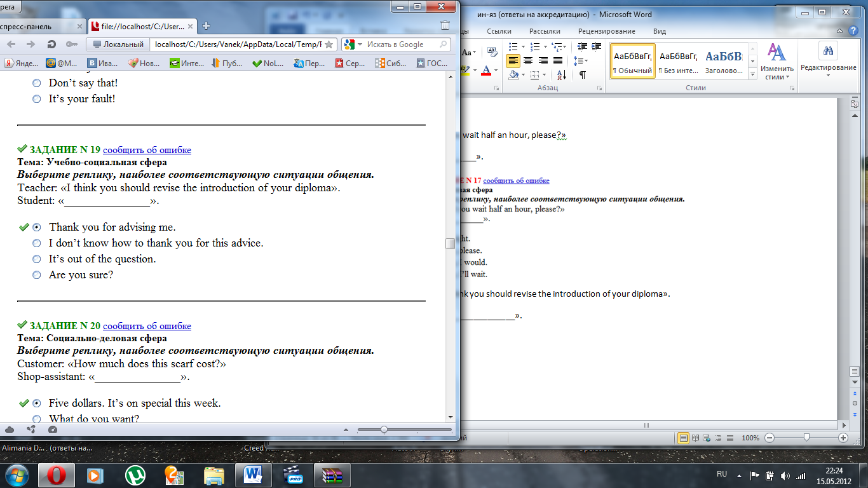Apply red font color in Word
The image size is (868, 488).
click(x=487, y=70)
